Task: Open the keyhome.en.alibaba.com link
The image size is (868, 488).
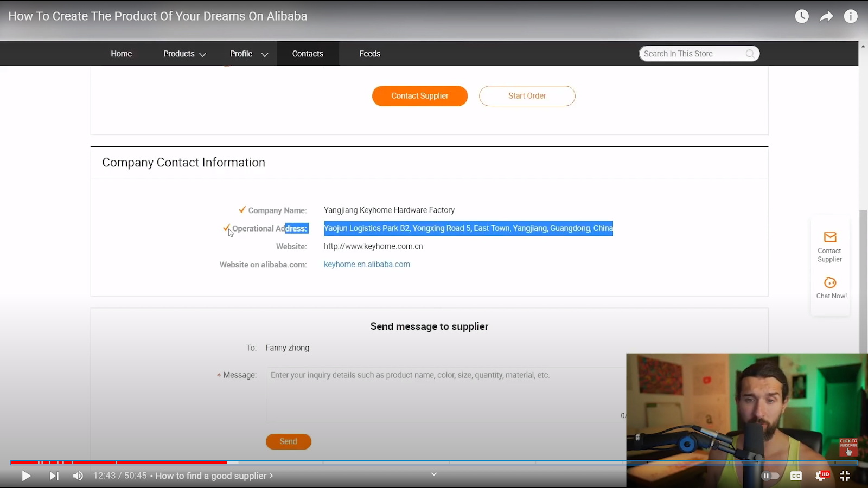Action: pyautogui.click(x=367, y=264)
